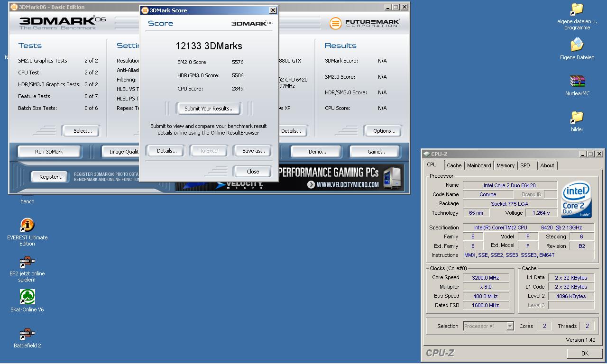
Task: Open the Eigene Dateien desktop icon
Action: pyautogui.click(x=577, y=45)
